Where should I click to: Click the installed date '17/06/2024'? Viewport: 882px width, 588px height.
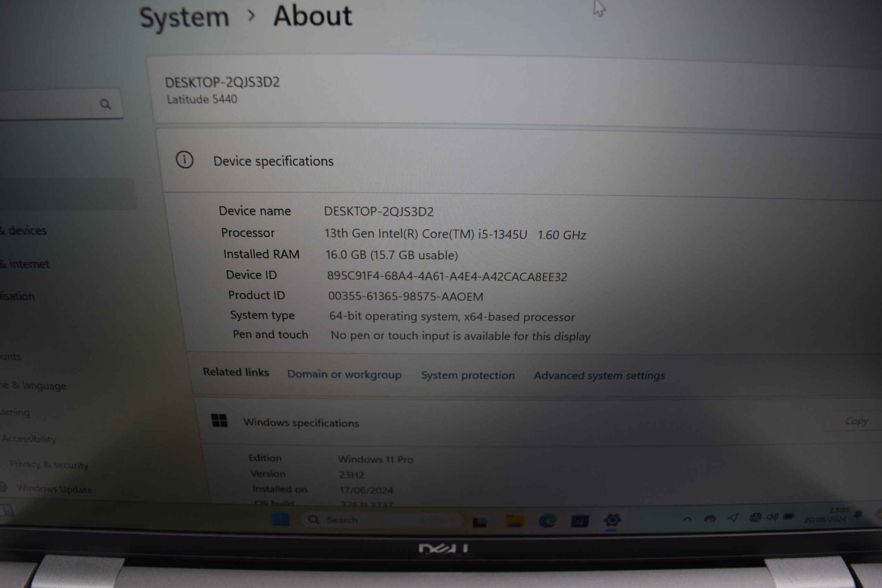[x=366, y=490]
